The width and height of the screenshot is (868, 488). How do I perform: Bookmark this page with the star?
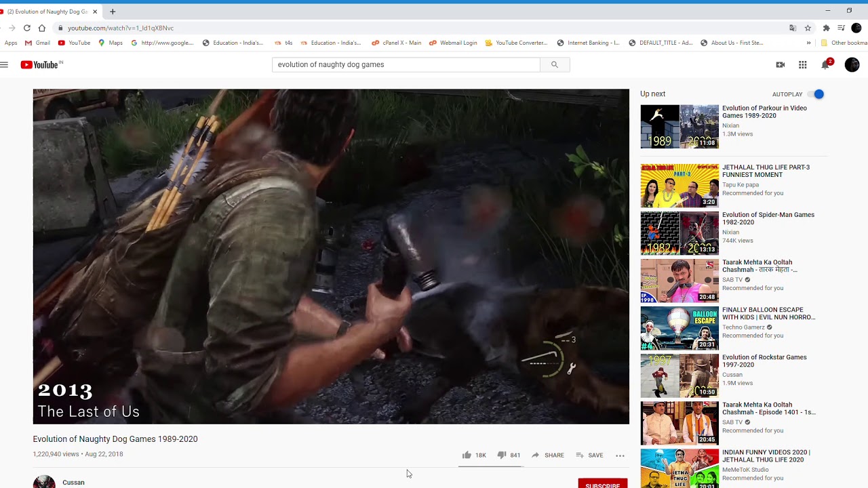pyautogui.click(x=808, y=28)
